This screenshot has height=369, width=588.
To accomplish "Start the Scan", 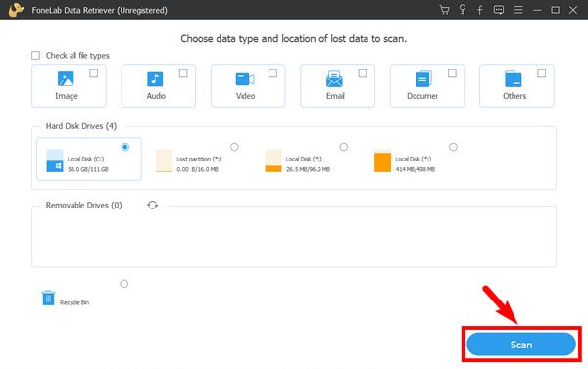I will (x=521, y=345).
